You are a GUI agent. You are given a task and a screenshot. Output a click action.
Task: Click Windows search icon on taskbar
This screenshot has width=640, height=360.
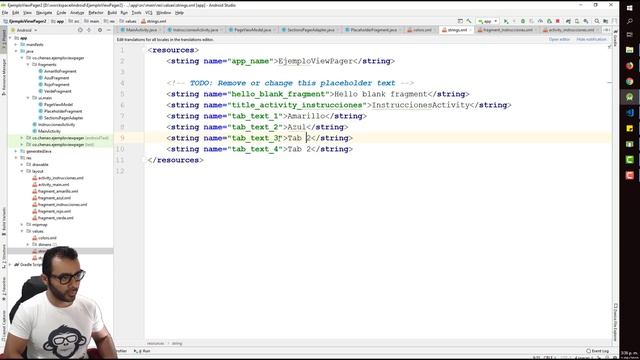(629, 21)
